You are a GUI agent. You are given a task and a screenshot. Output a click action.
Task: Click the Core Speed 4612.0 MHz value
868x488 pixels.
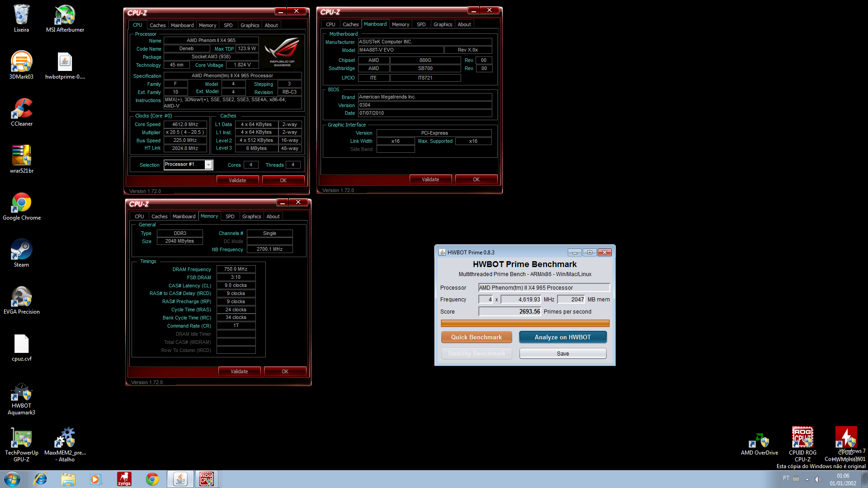tap(185, 124)
